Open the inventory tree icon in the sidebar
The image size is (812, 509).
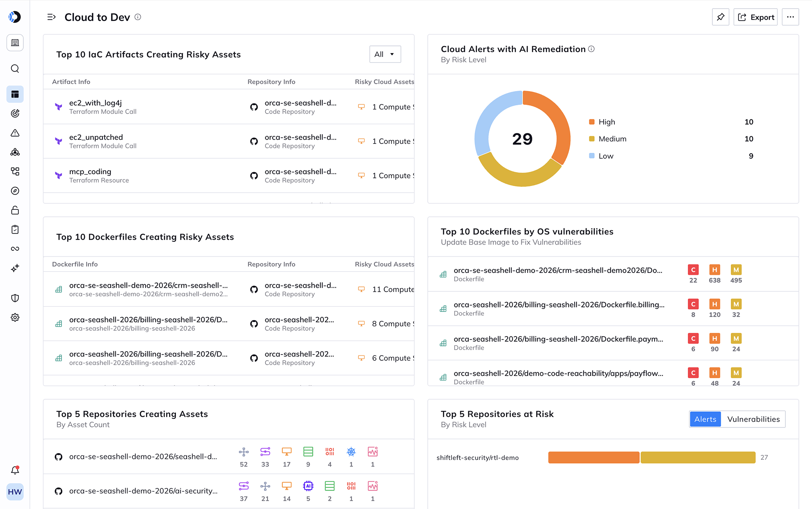(15, 171)
